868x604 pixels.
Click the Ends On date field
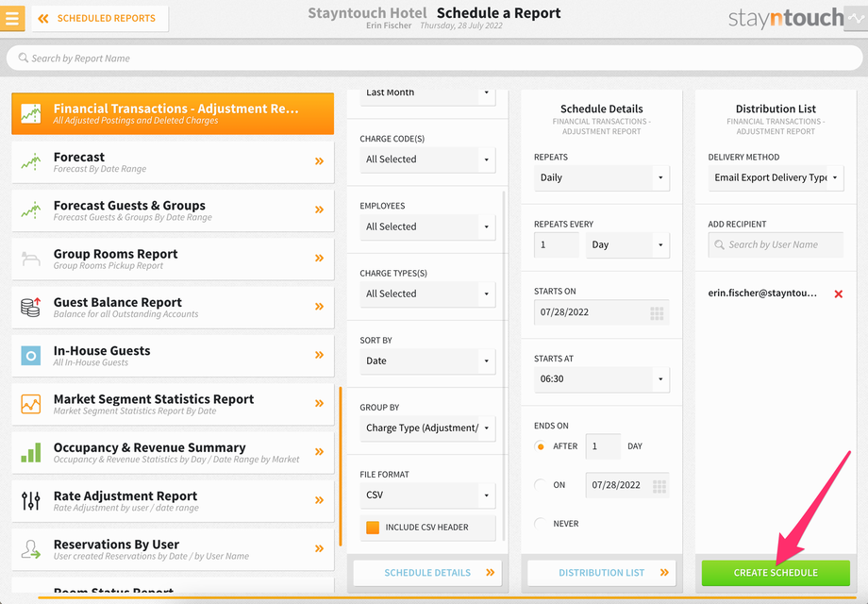[627, 485]
